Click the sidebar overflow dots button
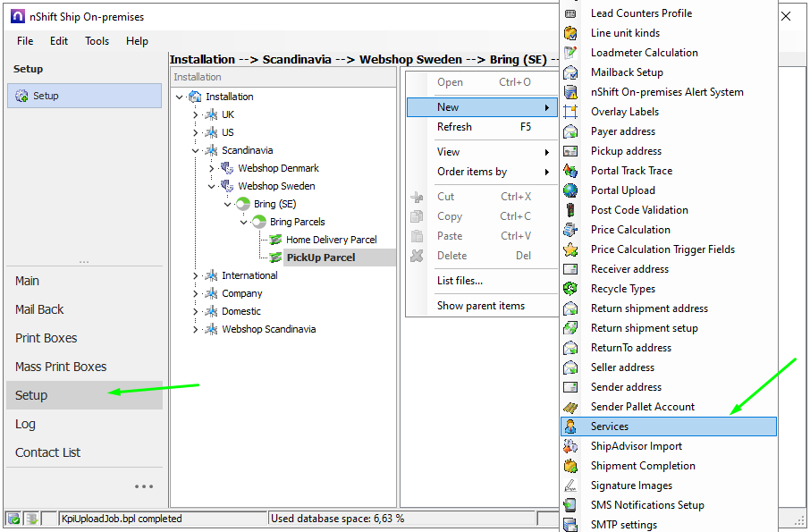The image size is (810, 532). 143,486
